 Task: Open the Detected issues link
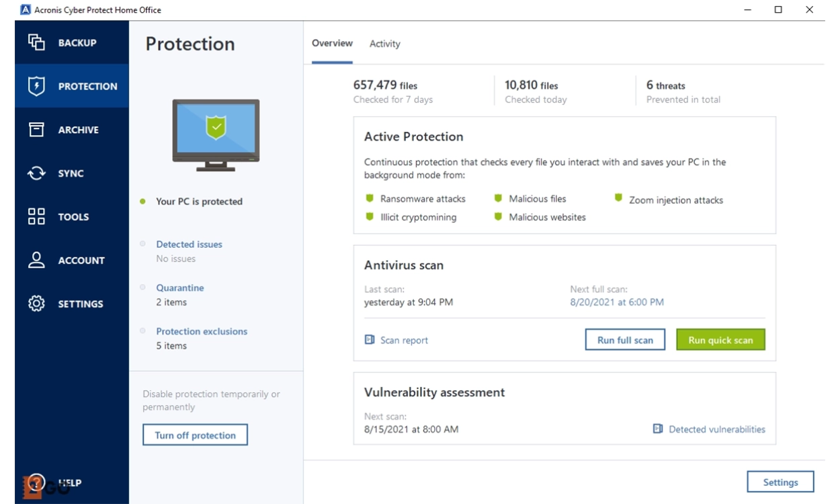tap(189, 245)
